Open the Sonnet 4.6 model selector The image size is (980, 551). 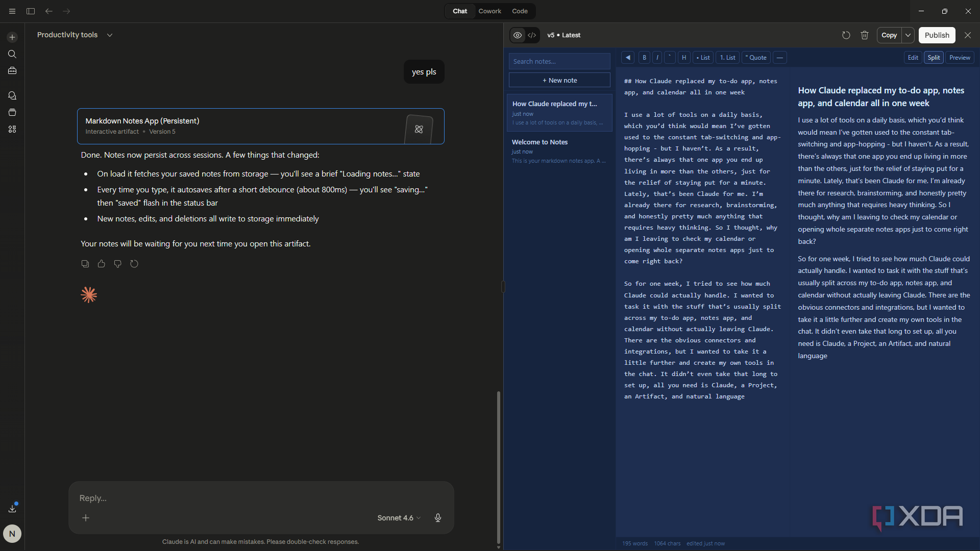coord(399,518)
